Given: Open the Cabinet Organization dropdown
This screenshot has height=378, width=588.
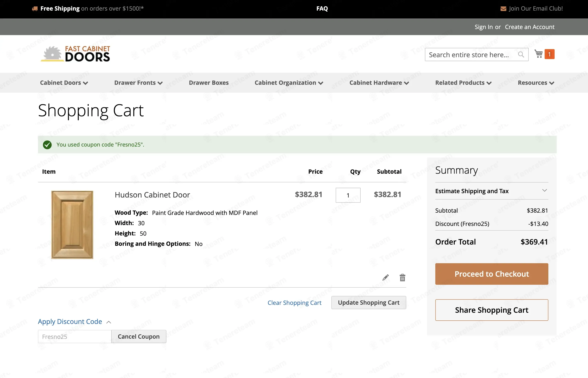Looking at the screenshot, I should pyautogui.click(x=289, y=83).
